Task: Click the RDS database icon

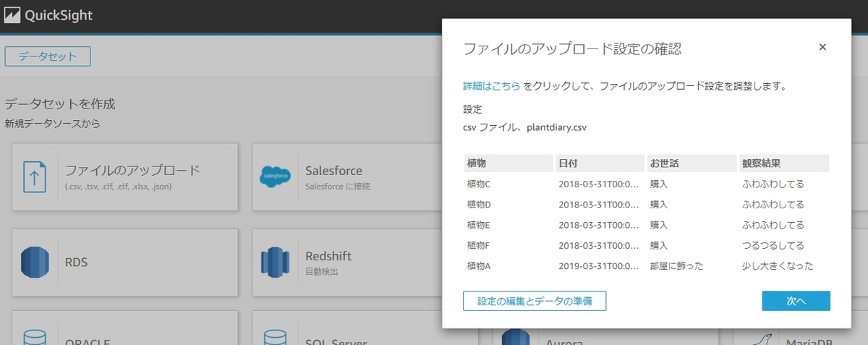Action: 33,262
